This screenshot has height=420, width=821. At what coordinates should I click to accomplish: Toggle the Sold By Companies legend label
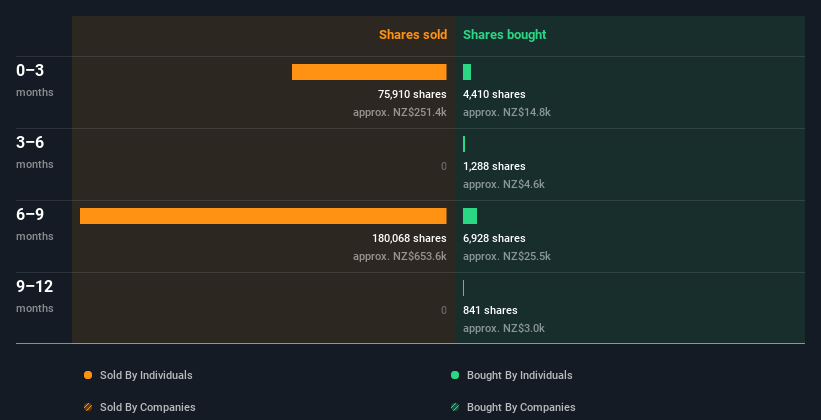[147, 407]
